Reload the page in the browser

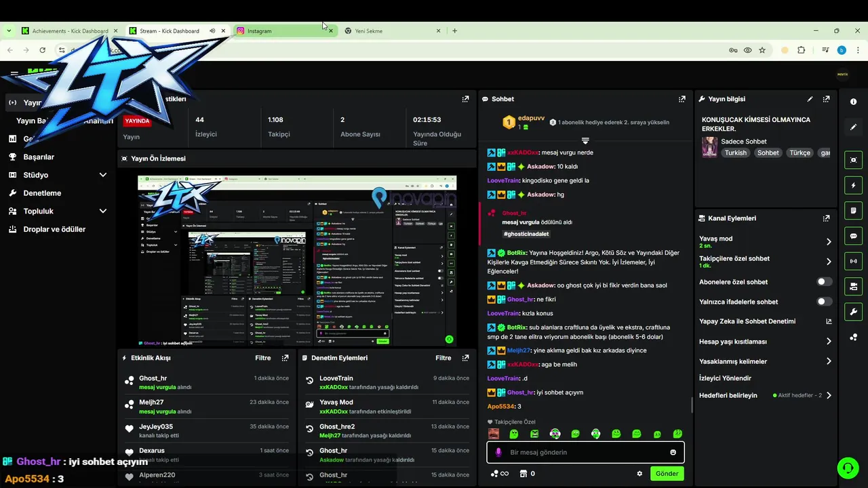pos(42,50)
